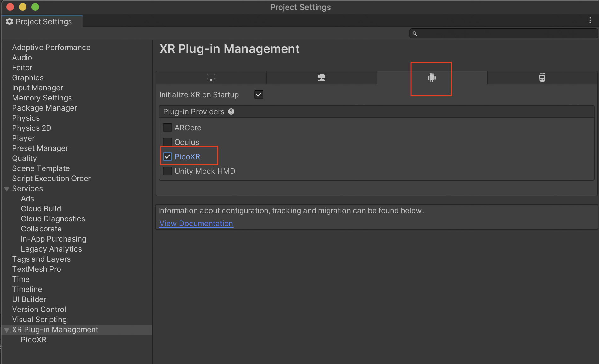Maximize the Project Settings window
599x364 pixels.
coord(35,7)
